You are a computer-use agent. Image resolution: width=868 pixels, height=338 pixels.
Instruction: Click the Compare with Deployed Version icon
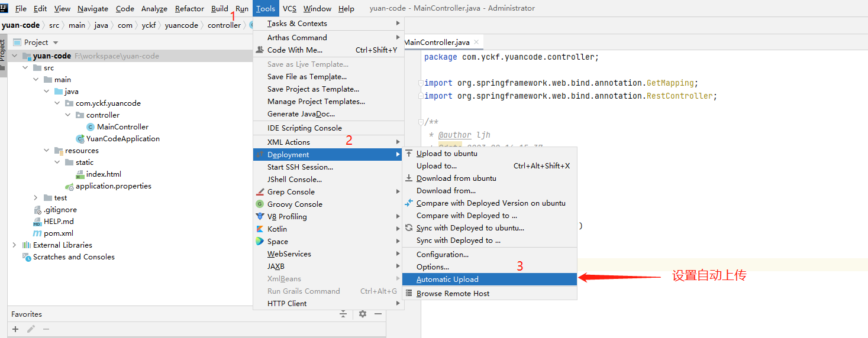click(409, 203)
